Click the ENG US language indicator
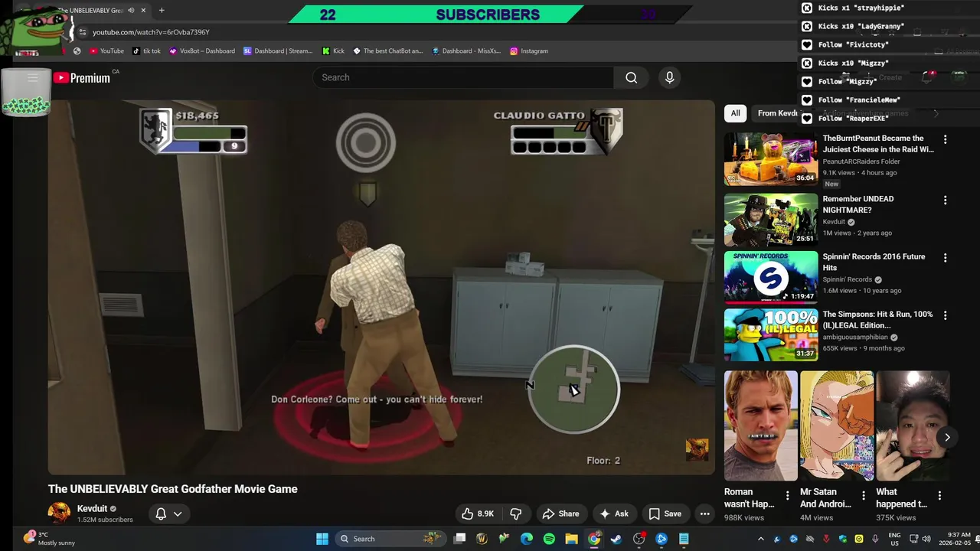Image resolution: width=980 pixels, height=551 pixels. click(x=894, y=539)
